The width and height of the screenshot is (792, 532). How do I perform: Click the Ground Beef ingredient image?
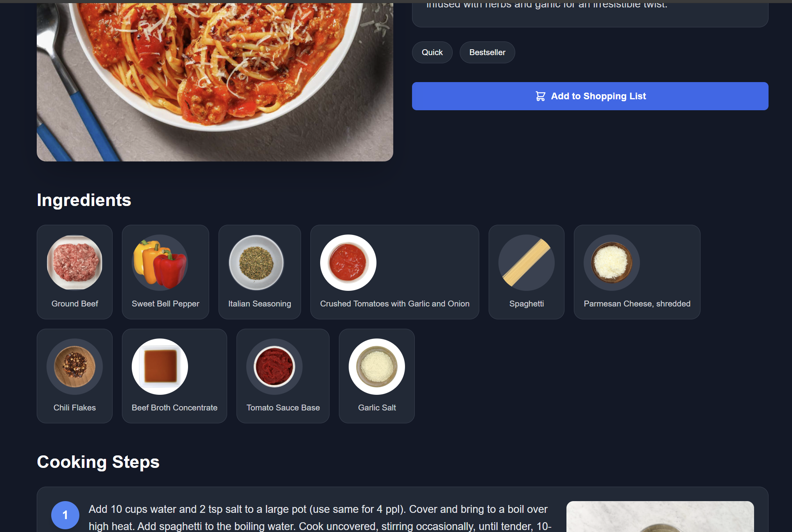(x=75, y=263)
